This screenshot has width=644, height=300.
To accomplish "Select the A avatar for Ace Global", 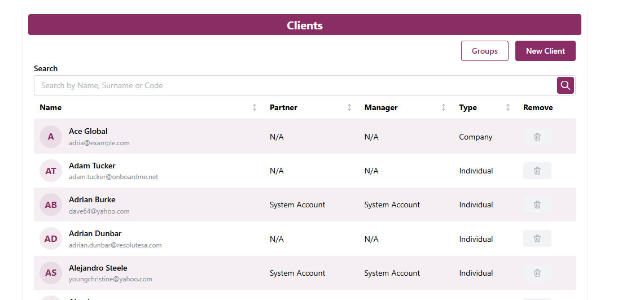I will click(51, 137).
